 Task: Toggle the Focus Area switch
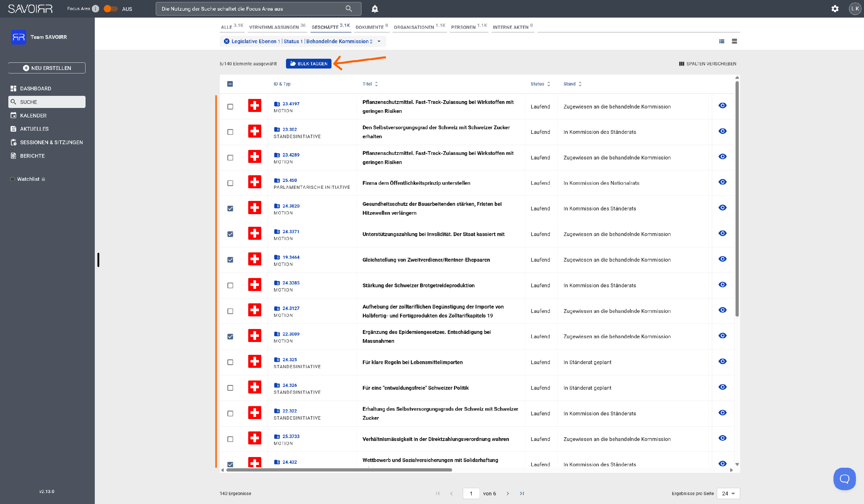pyautogui.click(x=110, y=9)
